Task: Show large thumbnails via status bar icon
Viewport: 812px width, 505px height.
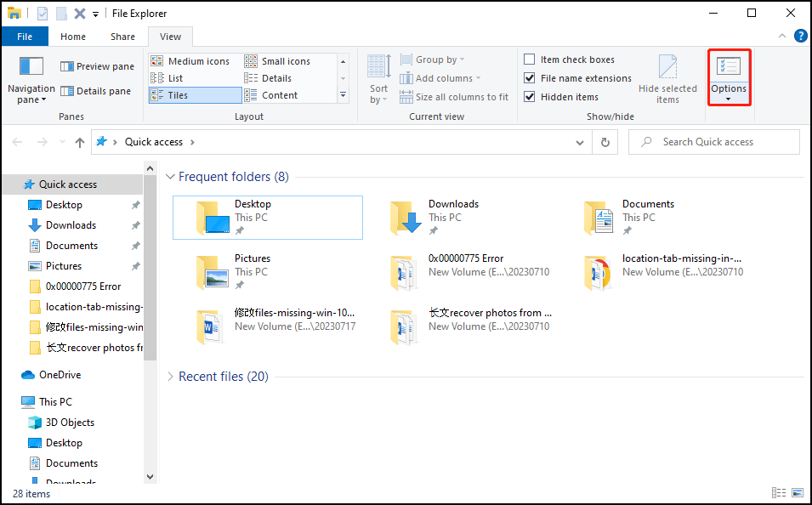Action: click(798, 493)
